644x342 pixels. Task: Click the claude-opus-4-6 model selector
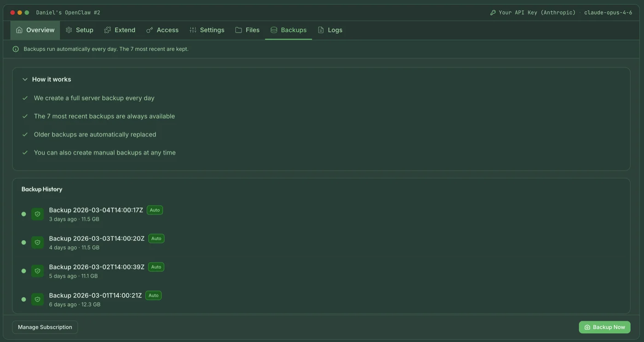pyautogui.click(x=608, y=13)
